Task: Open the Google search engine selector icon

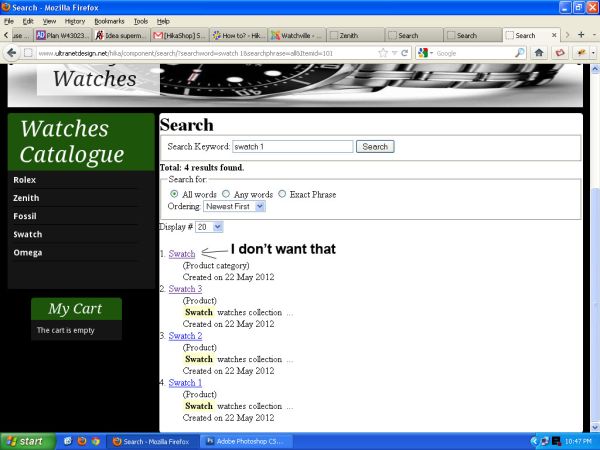Action: pyautogui.click(x=423, y=53)
